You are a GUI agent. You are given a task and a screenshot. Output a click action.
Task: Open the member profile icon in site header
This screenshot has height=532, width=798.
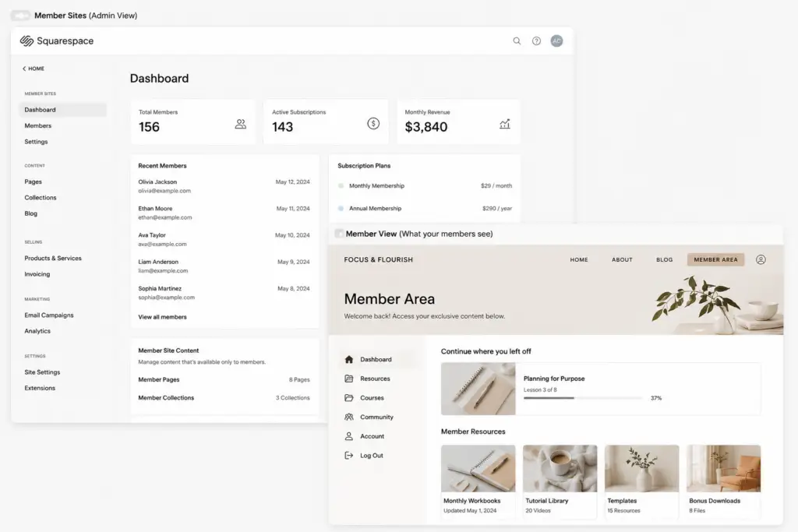pyautogui.click(x=761, y=259)
